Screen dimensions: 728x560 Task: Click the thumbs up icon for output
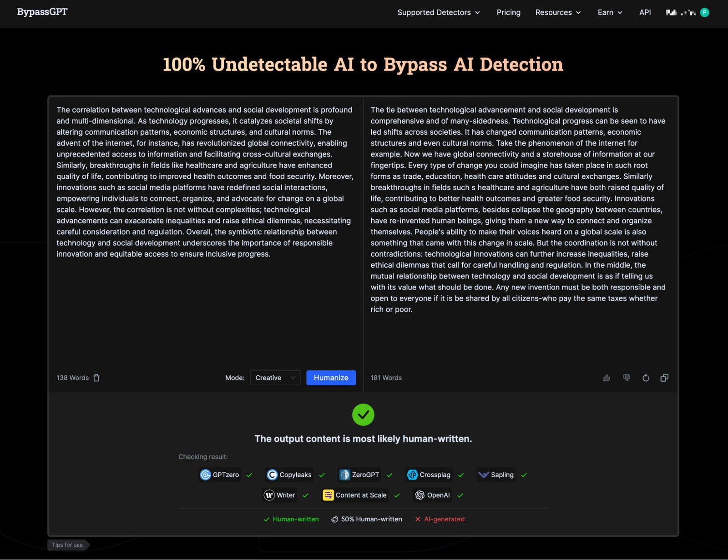(x=606, y=378)
